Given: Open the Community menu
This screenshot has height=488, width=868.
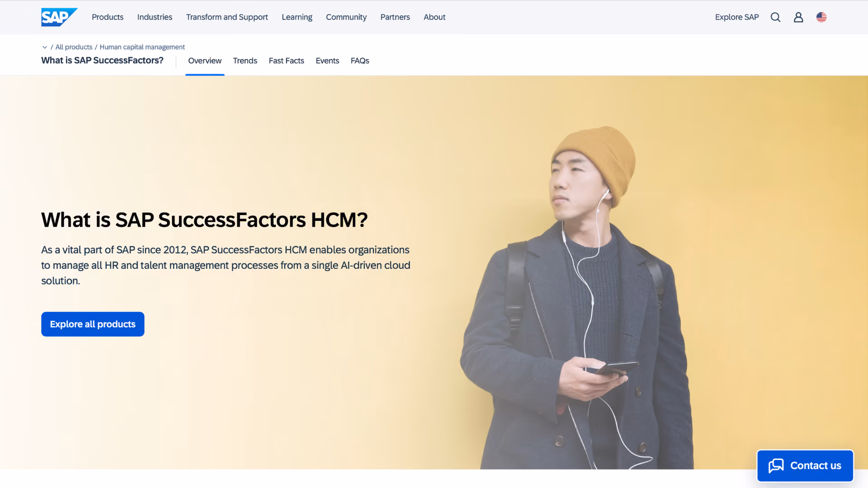Looking at the screenshot, I should (346, 17).
